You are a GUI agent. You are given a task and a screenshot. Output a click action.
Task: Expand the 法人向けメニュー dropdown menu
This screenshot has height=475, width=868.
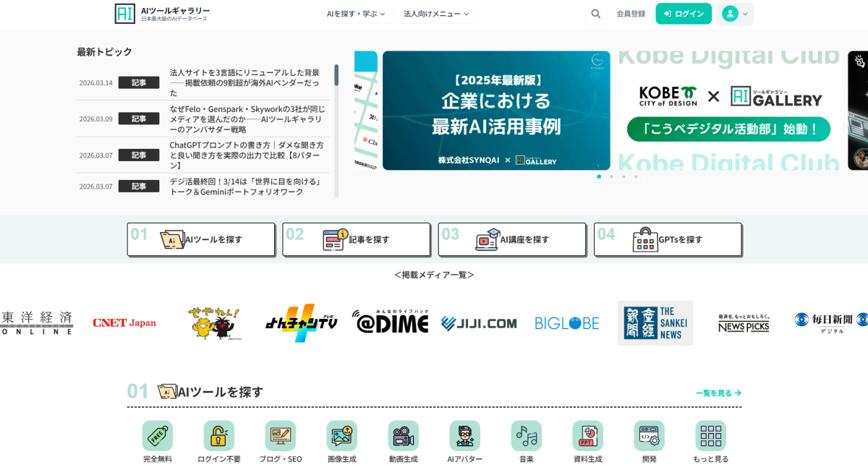[x=436, y=14]
